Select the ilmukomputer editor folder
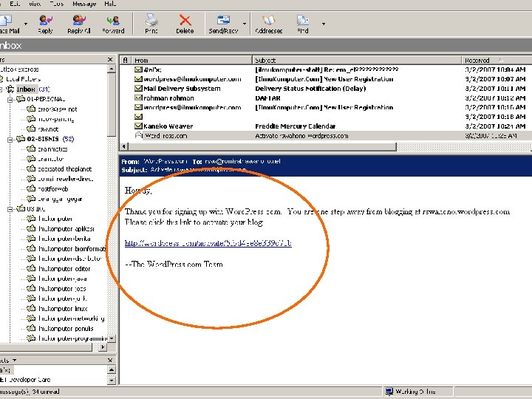Screen dimensions: 532x399 pyautogui.click(x=64, y=269)
